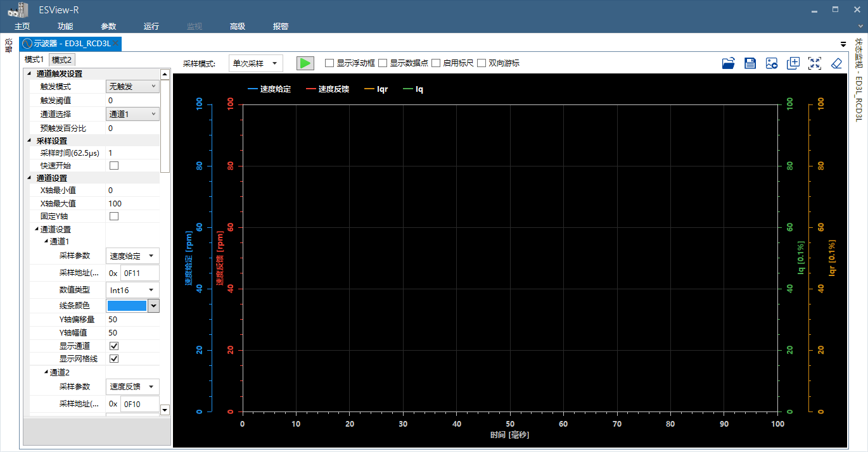Screen dimensions: 868x452
Task: Click settings panel scroll up arrow
Action: [165, 74]
